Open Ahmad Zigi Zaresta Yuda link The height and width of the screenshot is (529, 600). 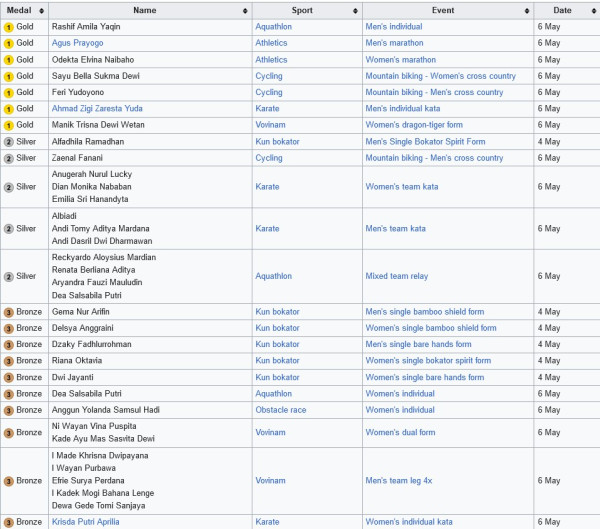97,108
